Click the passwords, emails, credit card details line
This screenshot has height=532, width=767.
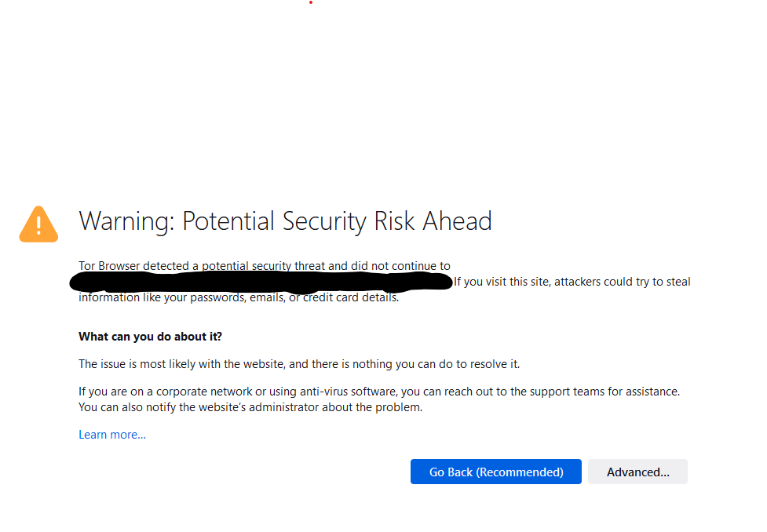239,297
